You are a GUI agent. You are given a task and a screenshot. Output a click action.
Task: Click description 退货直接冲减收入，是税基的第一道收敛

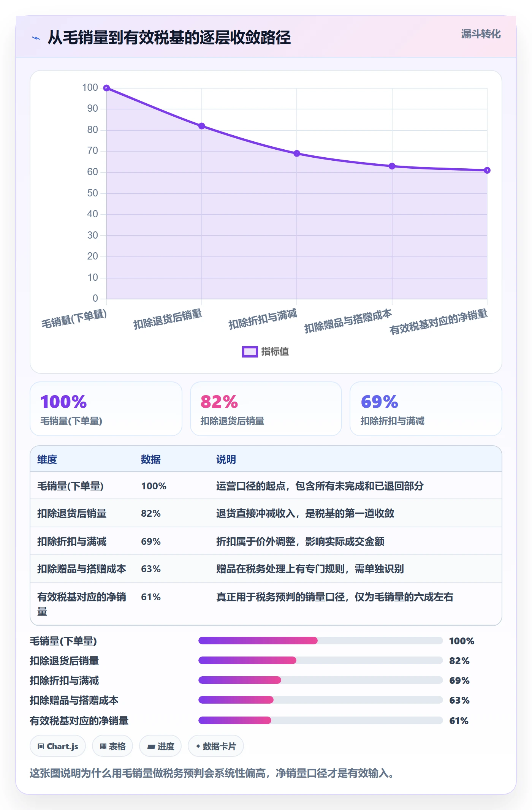click(x=305, y=513)
